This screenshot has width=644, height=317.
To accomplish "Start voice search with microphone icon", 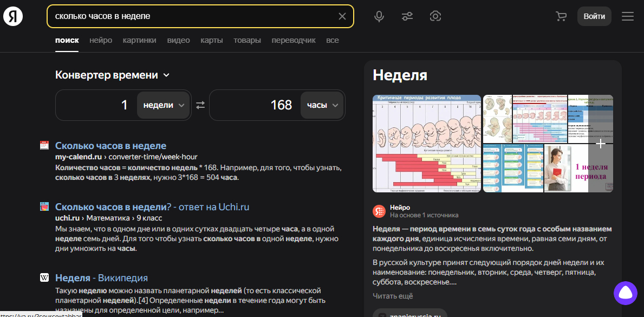I will pos(379,16).
